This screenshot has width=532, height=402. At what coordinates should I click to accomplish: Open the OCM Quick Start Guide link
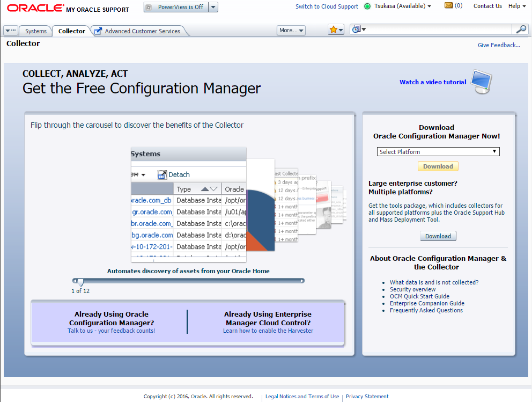coord(419,296)
